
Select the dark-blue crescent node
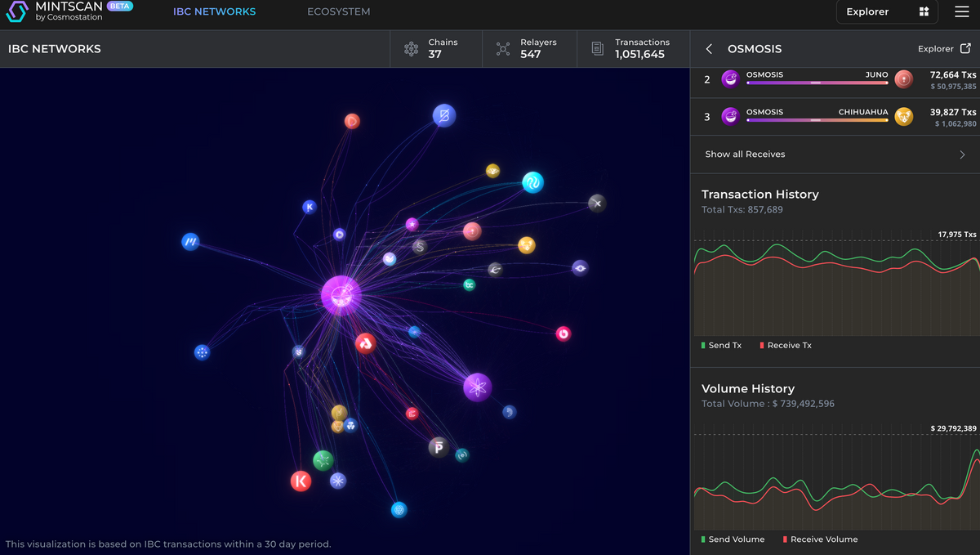(x=509, y=412)
